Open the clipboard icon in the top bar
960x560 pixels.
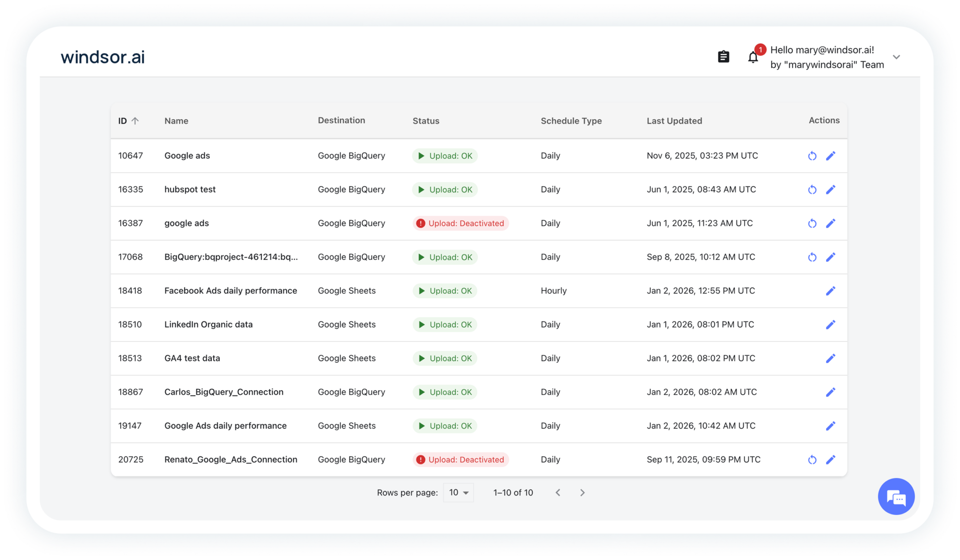click(x=723, y=56)
